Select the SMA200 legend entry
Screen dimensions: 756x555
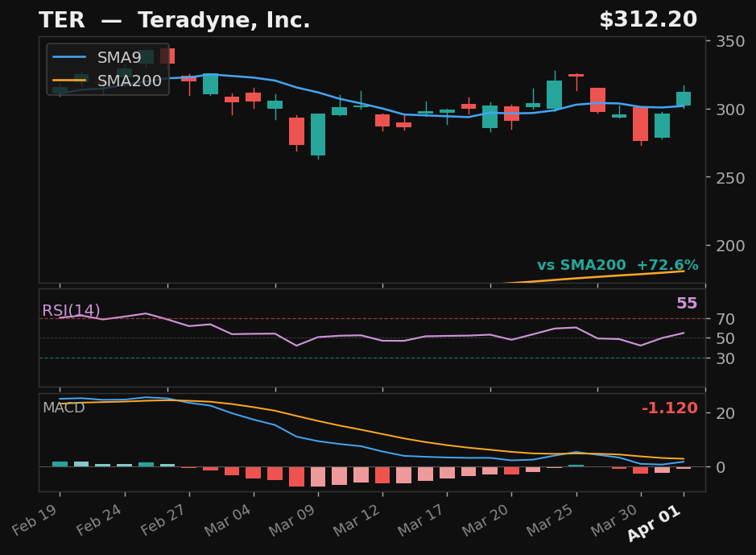click(107, 81)
